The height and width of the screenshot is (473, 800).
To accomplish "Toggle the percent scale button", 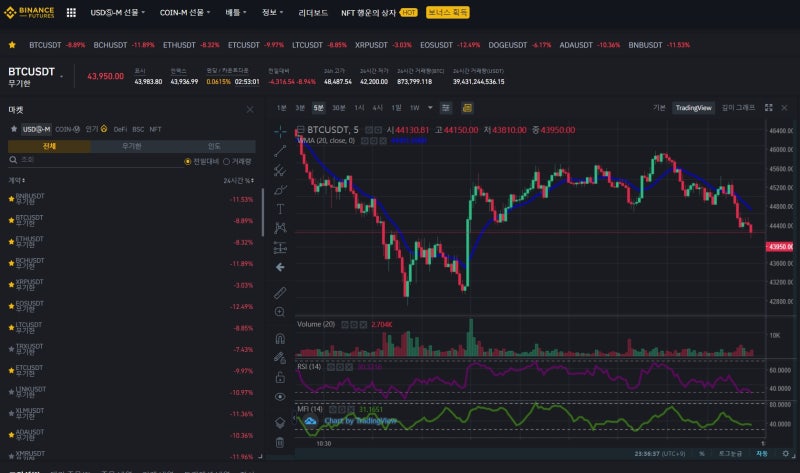I will click(702, 454).
